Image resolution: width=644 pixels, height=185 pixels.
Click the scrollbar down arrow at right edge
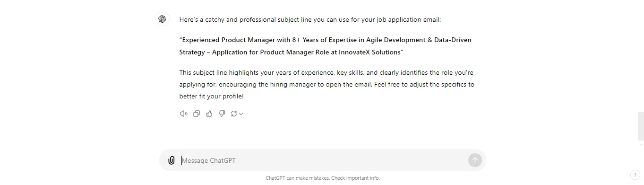(x=641, y=145)
